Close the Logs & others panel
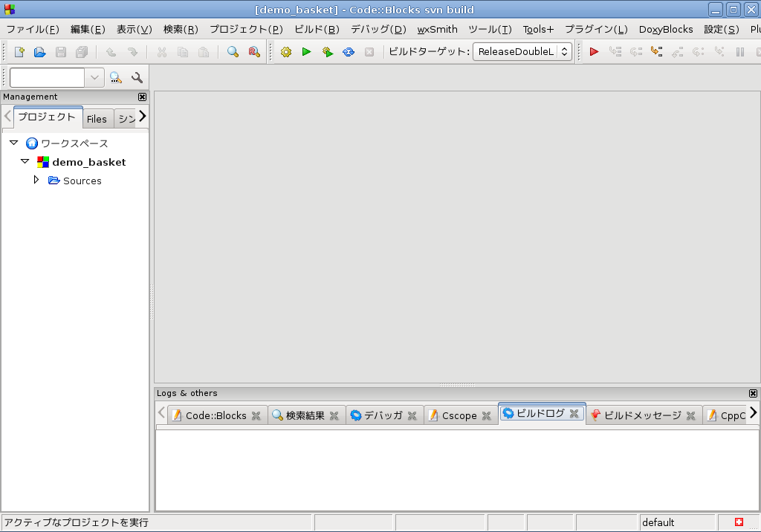 [x=753, y=393]
